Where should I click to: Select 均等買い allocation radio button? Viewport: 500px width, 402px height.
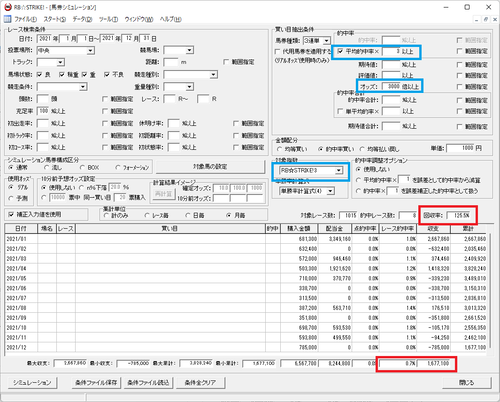pos(280,149)
